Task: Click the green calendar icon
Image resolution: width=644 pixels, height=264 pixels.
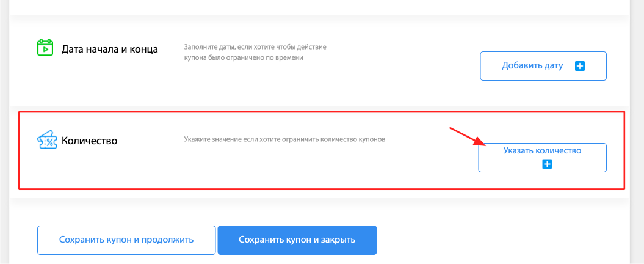Action: coord(45,47)
